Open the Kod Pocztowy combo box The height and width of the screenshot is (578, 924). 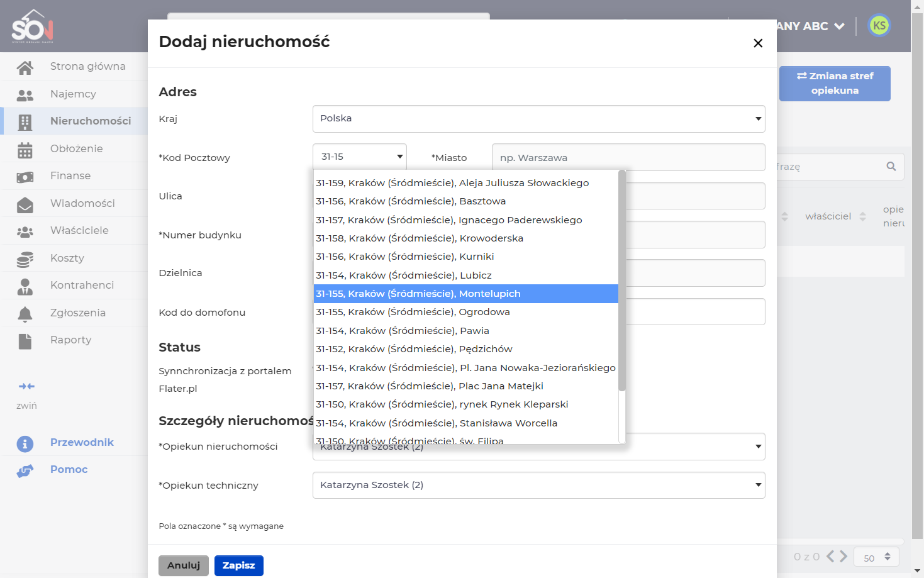click(x=360, y=157)
